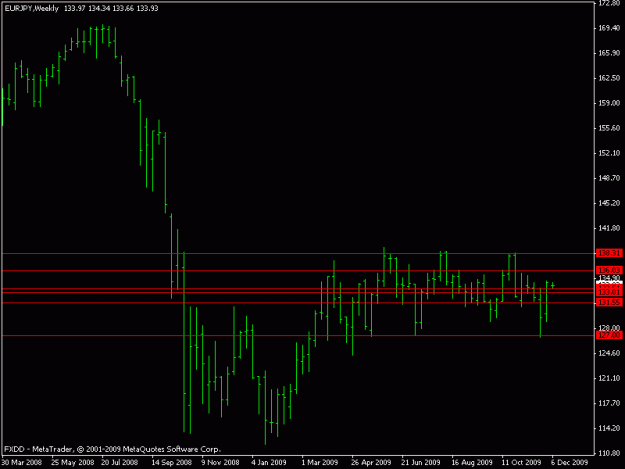This screenshot has height=469, width=625.
Task: Click the 159.00 price axis label
Action: tap(609, 103)
